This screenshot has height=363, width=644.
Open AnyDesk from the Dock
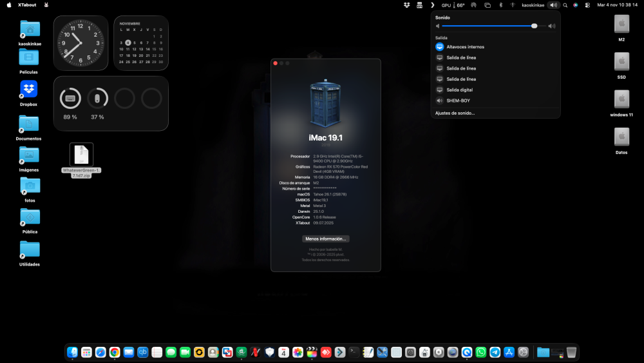(326, 352)
